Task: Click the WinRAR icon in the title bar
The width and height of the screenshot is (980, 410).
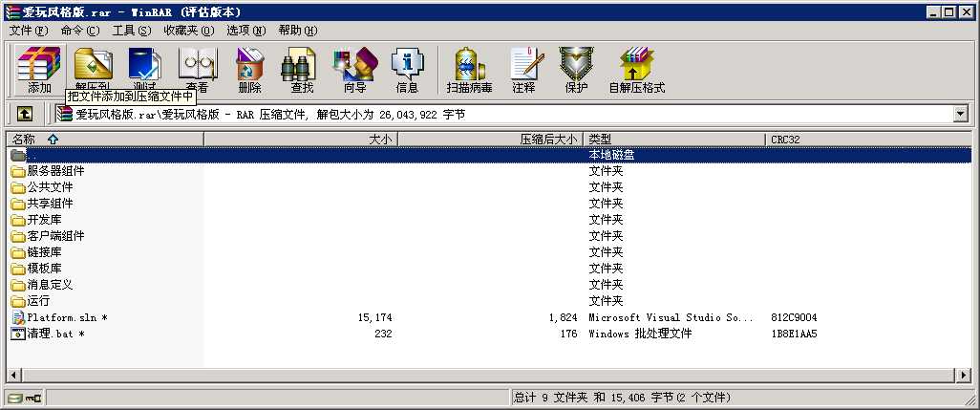Action: click(11, 11)
